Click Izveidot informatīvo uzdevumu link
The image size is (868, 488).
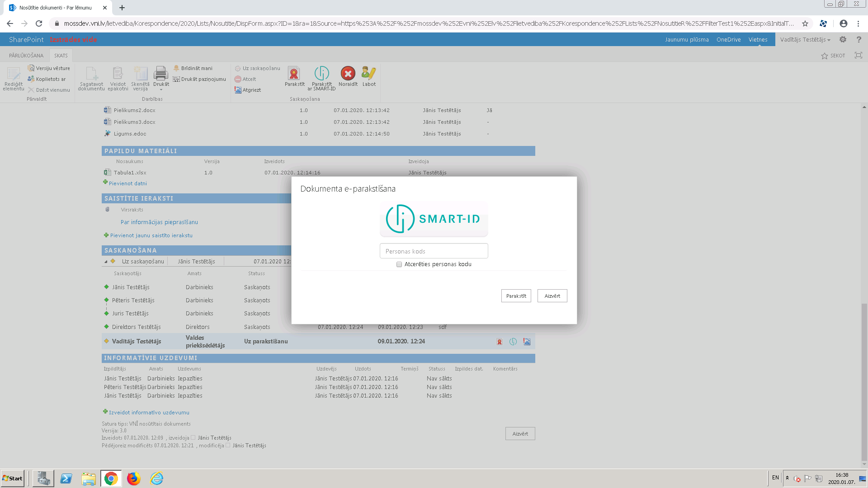tap(149, 413)
